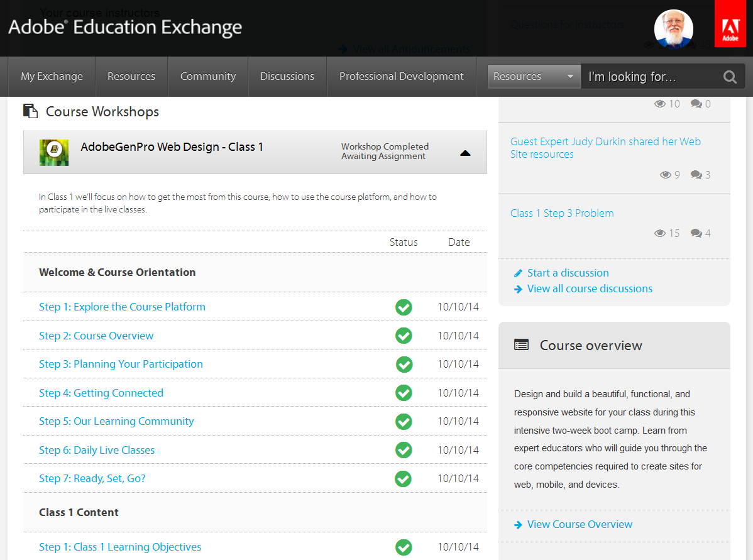
Task: Collapse the AdobeGenPro Web Design Class 1 workshop
Action: 465,153
